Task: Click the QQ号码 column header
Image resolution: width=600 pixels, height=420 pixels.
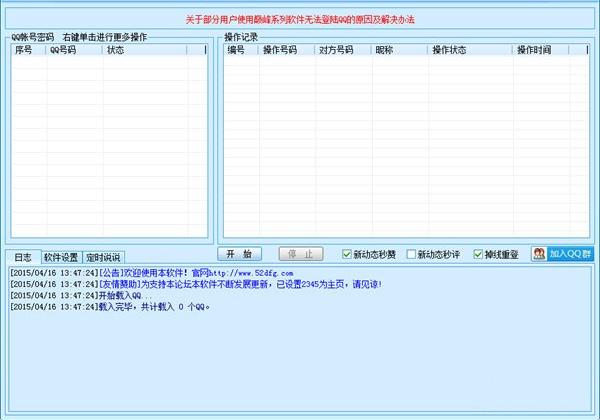Action: (x=74, y=50)
